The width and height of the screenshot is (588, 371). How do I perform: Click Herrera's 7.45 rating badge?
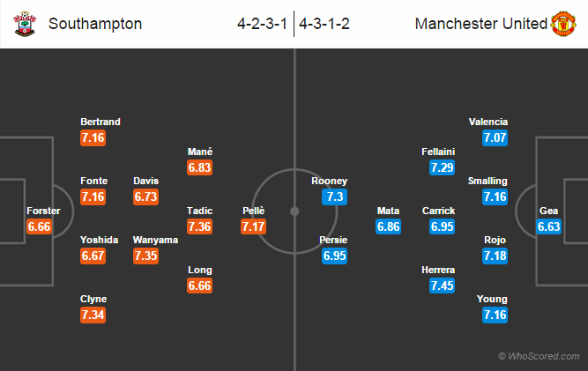[443, 286]
